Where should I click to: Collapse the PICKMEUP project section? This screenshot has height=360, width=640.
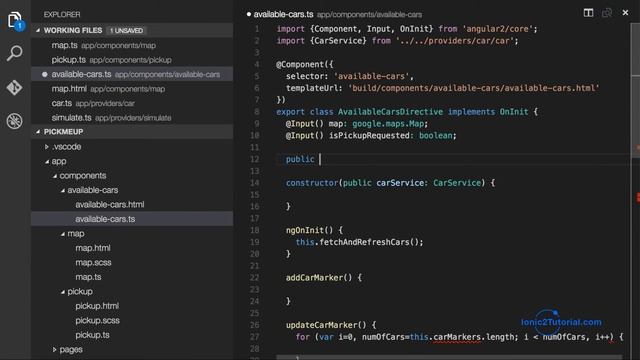pos(38,131)
